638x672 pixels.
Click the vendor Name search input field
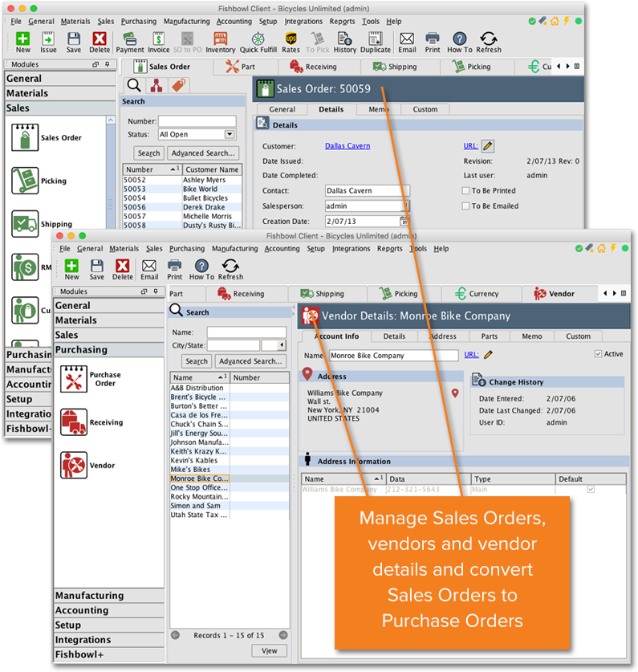point(246,332)
